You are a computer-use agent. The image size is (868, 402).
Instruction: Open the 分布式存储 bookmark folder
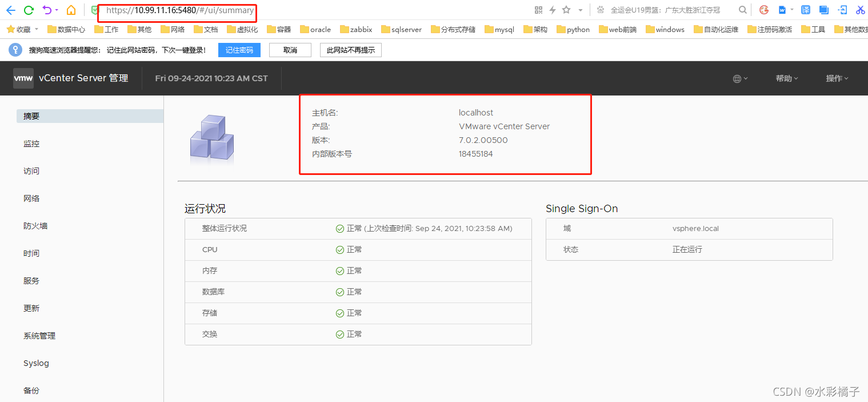click(453, 29)
